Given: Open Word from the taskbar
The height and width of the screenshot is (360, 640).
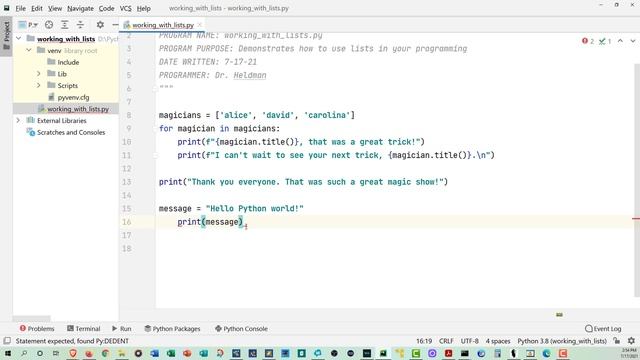Looking at the screenshot, I should pos(154,353).
